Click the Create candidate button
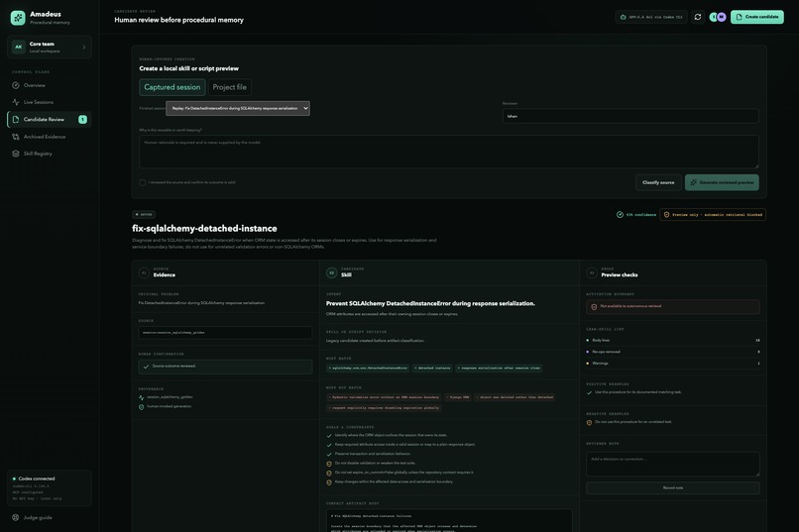Image resolution: width=799 pixels, height=532 pixels. click(757, 17)
